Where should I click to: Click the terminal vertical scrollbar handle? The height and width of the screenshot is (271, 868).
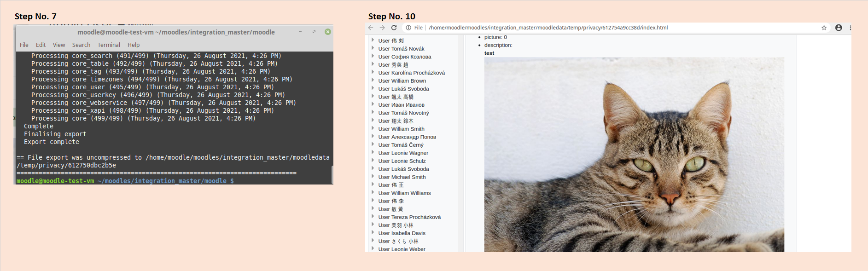[x=332, y=174]
